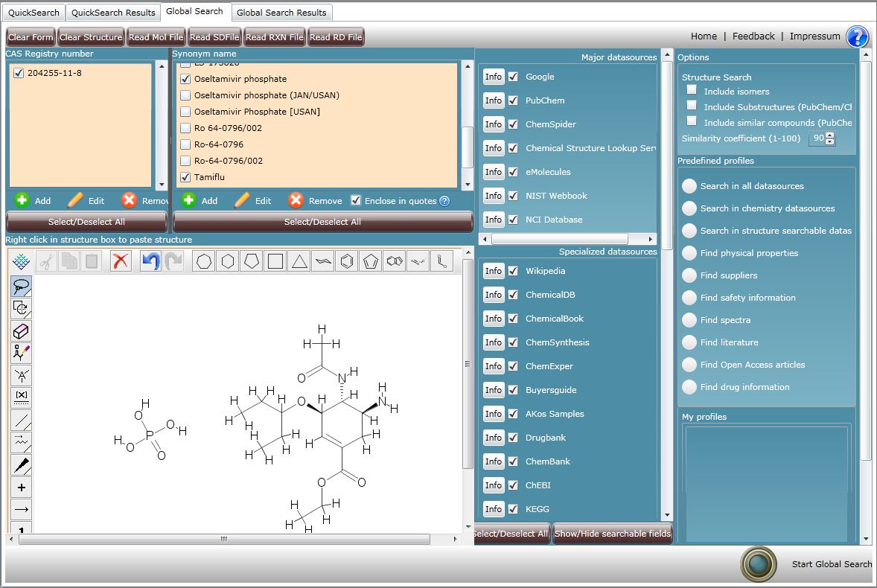This screenshot has width=877, height=588.
Task: Choose Find physical properties profile
Action: click(x=689, y=253)
